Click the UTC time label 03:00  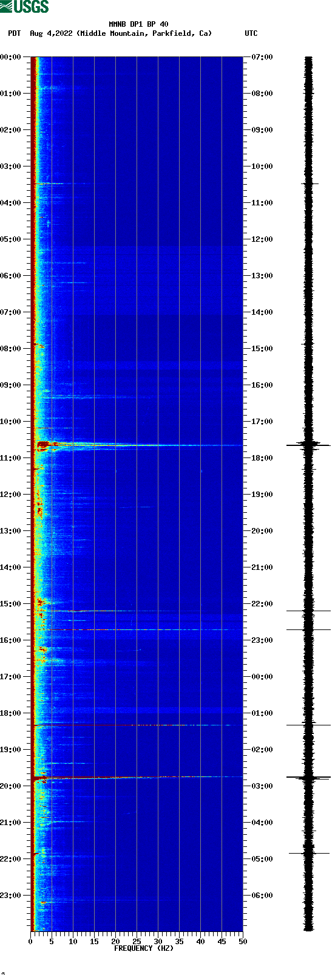tap(262, 786)
